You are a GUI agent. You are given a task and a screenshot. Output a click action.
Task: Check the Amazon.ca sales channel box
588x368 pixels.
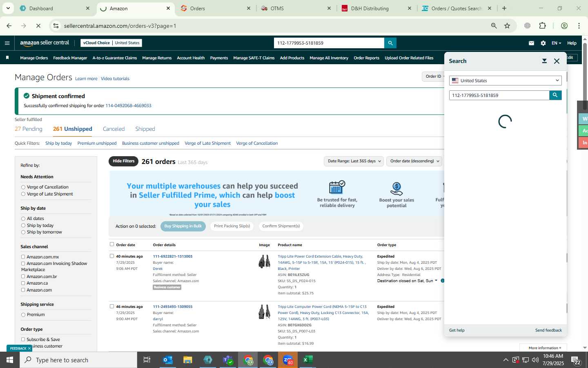(23, 283)
